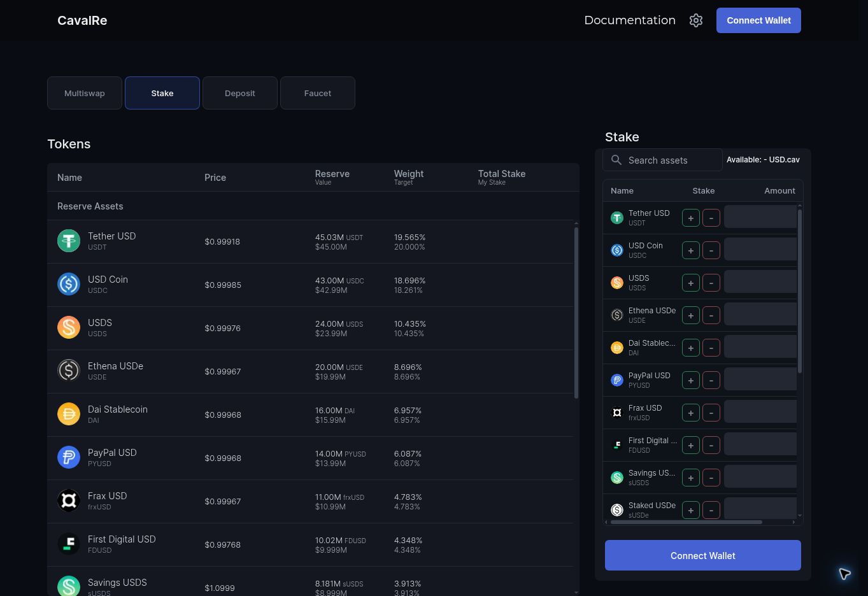The image size is (868, 596).
Task: Click the Tokens table vertical scrollbar
Action: pyautogui.click(x=576, y=313)
